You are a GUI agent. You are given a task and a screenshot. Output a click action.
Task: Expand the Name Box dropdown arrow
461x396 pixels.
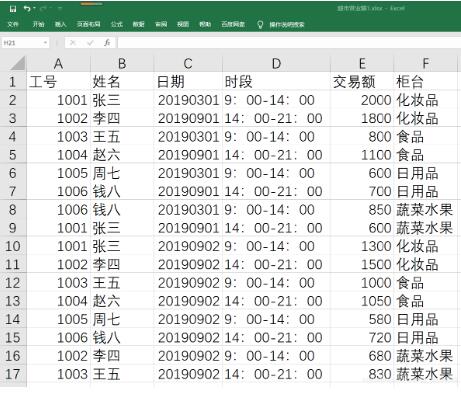click(x=45, y=43)
